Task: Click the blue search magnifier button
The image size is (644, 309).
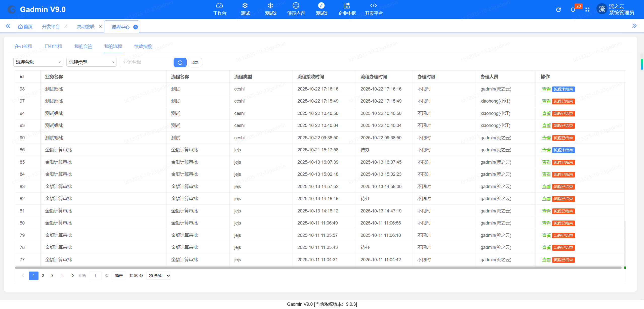Action: (180, 63)
